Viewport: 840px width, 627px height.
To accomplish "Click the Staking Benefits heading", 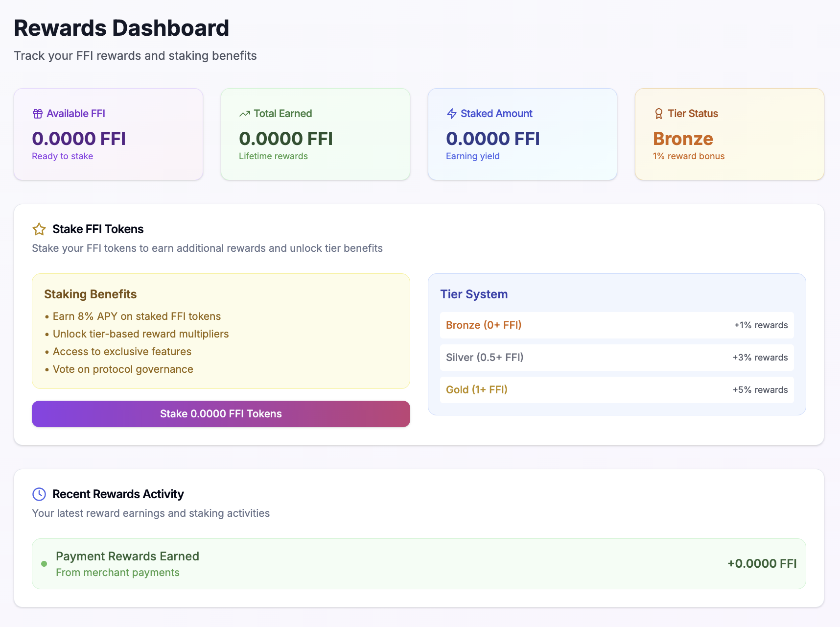I will click(x=91, y=294).
